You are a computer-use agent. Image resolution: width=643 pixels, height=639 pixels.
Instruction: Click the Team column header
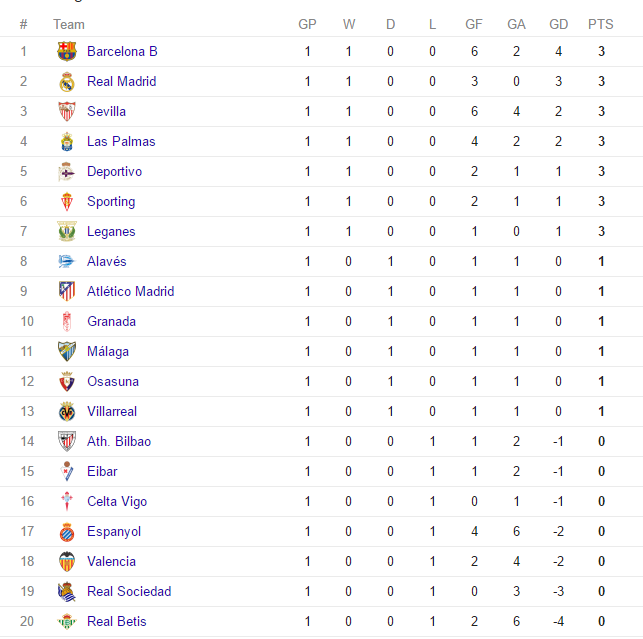[69, 25]
